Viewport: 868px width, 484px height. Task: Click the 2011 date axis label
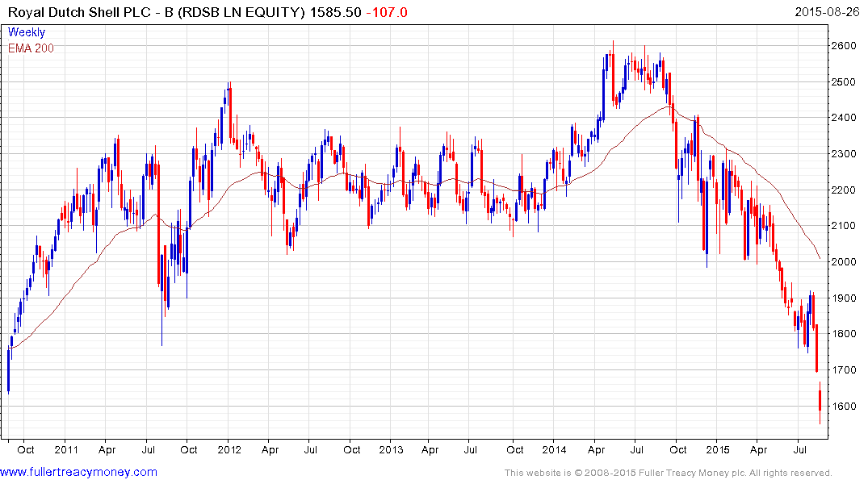pos(66,449)
